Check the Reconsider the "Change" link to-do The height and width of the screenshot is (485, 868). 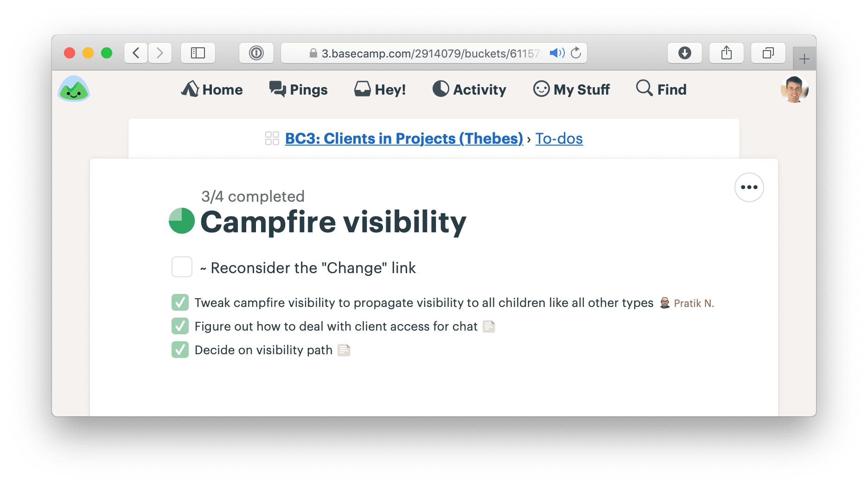pyautogui.click(x=182, y=267)
